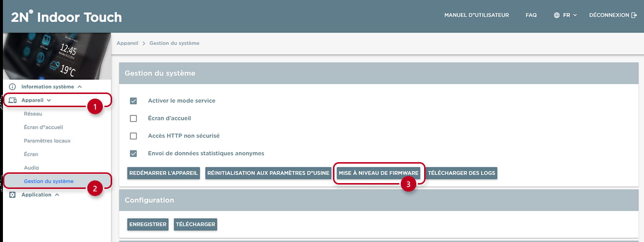644x242 pixels.
Task: Uncheck Activer le mode service
Action: tap(133, 101)
